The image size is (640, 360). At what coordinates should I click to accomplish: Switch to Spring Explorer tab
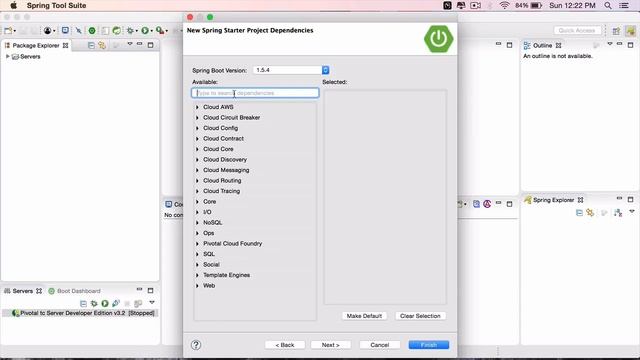553,200
